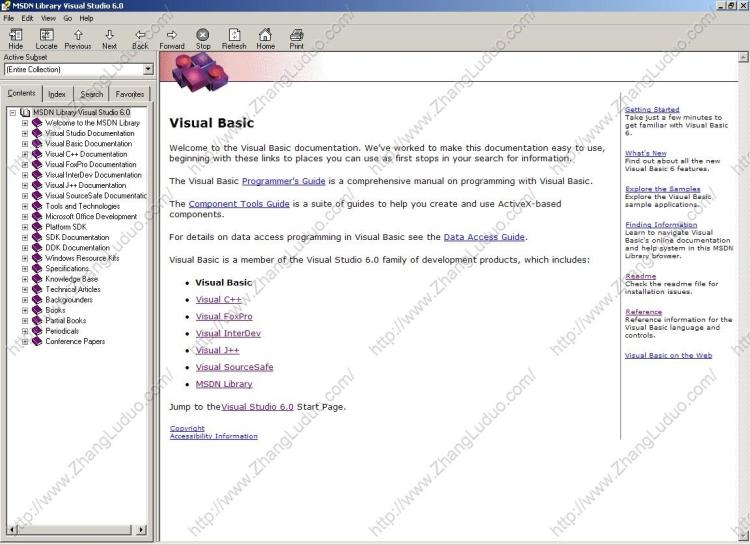Click the contents pane horizontal scrollbar left arrow
Viewport: 750px width, 545px height.
pos(12,530)
